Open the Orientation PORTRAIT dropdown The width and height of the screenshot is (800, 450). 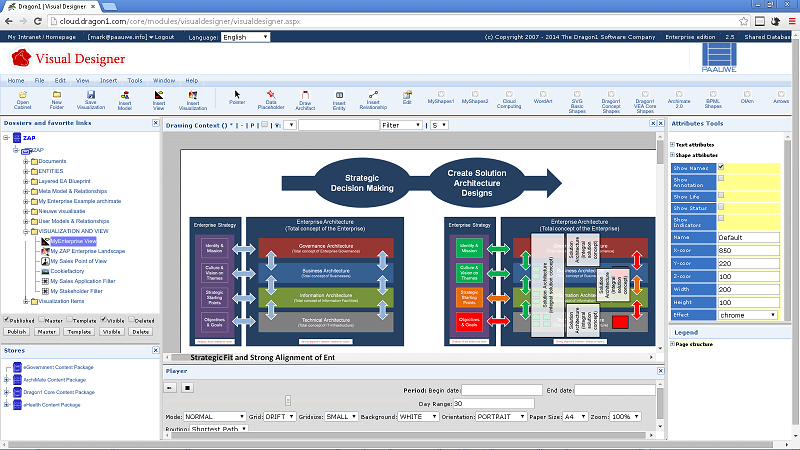[x=501, y=417]
